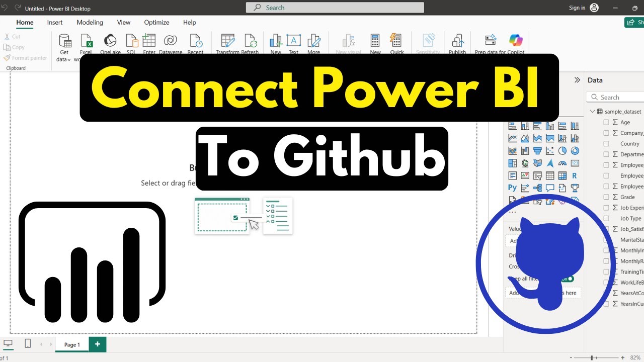Collapse the sample_dataset table
The width and height of the screenshot is (644, 362).
592,112
